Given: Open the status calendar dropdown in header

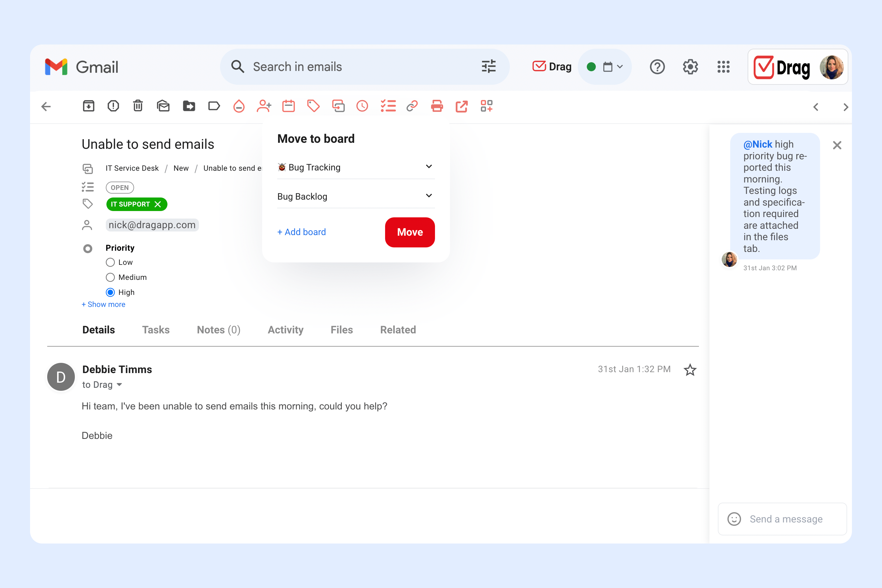Looking at the screenshot, I should (x=613, y=67).
